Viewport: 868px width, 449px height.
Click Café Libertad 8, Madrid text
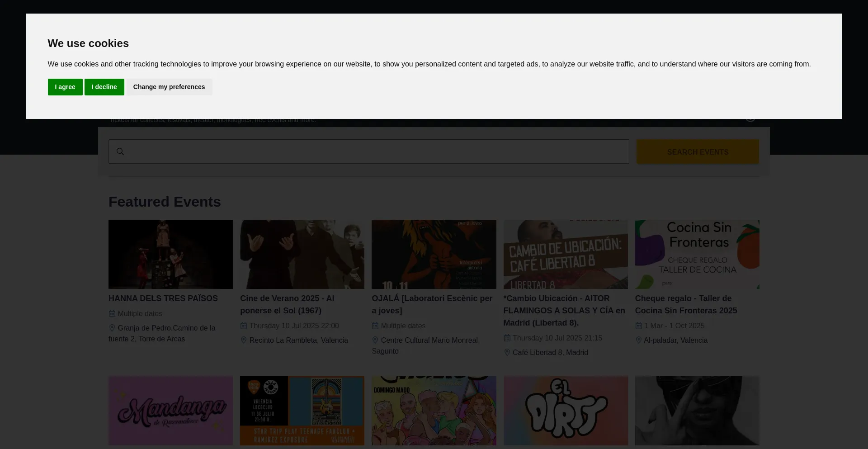(x=550, y=352)
